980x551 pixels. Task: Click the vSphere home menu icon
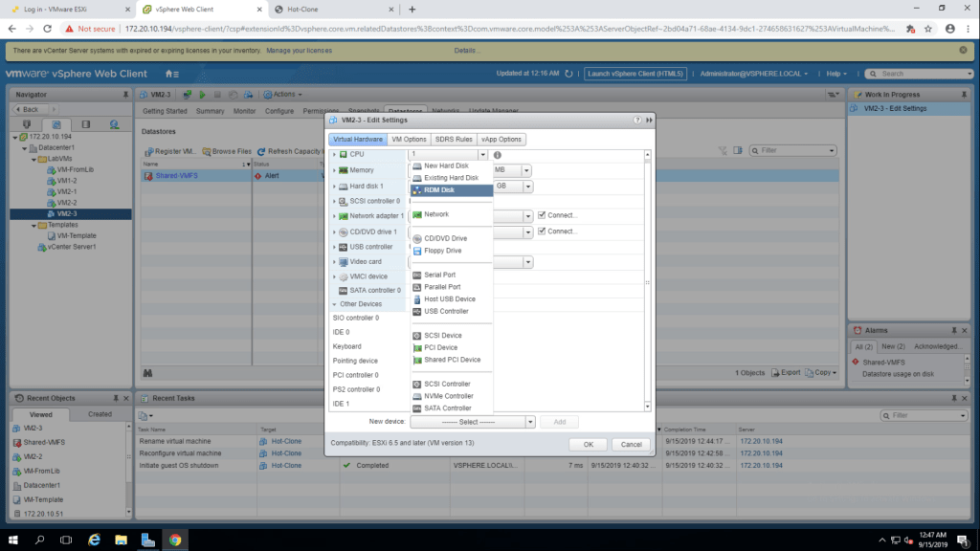[x=170, y=74]
